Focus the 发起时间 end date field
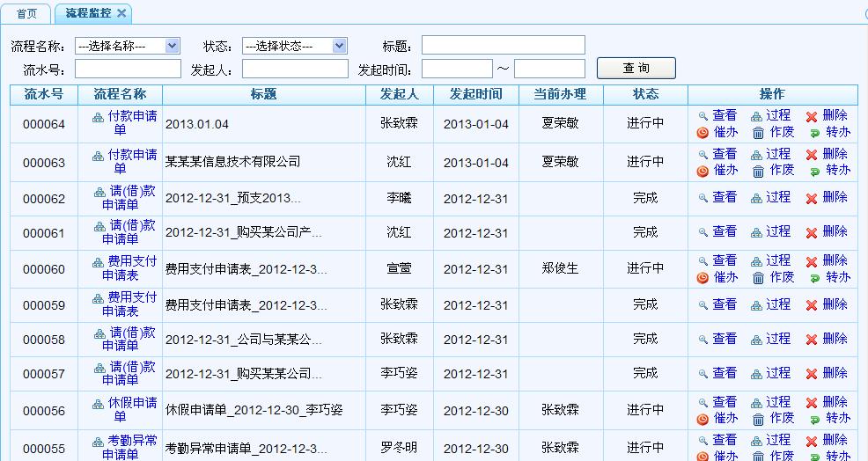The width and height of the screenshot is (868, 461). [549, 70]
